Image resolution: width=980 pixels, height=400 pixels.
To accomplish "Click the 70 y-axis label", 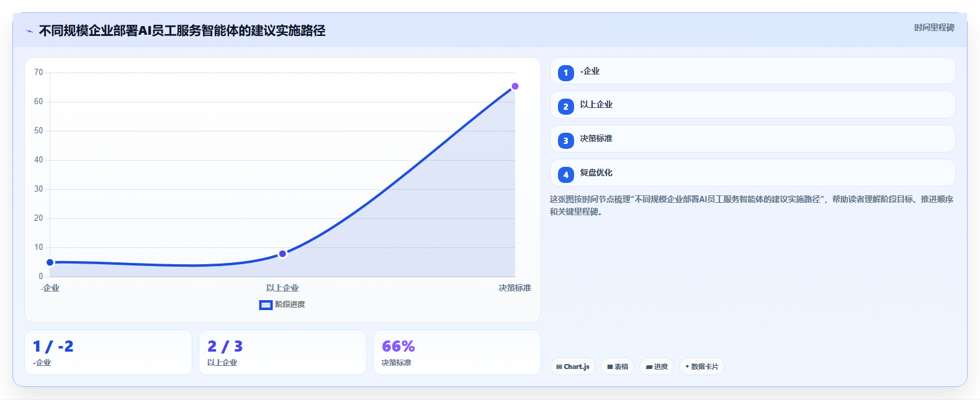I will pos(38,73).
